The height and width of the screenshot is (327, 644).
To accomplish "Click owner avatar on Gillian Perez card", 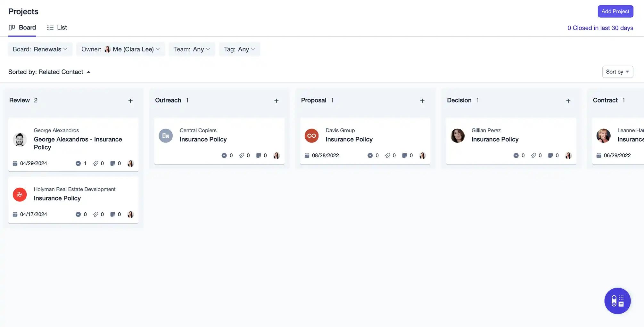I will 568,155.
